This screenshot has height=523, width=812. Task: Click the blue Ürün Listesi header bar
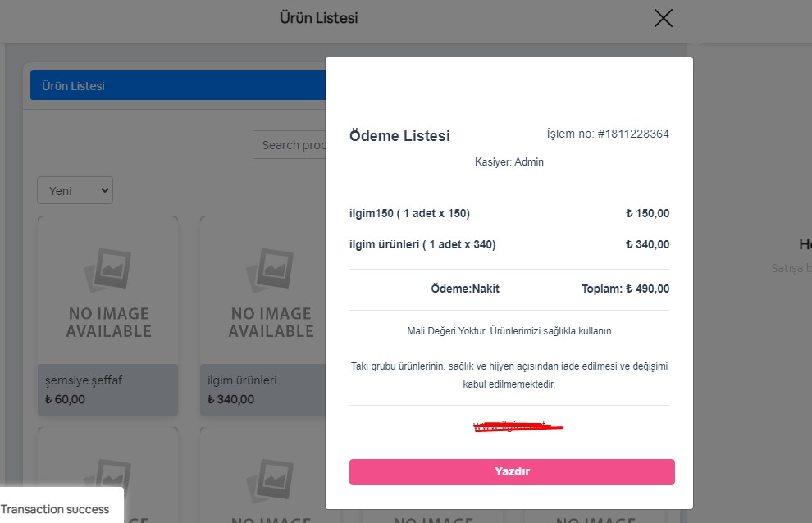point(178,85)
